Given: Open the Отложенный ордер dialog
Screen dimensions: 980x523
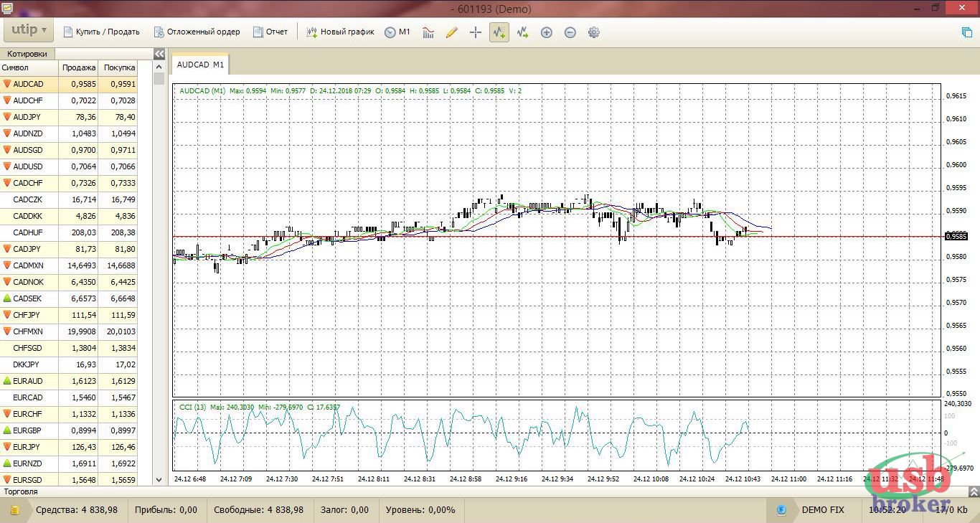Looking at the screenshot, I should [x=197, y=32].
